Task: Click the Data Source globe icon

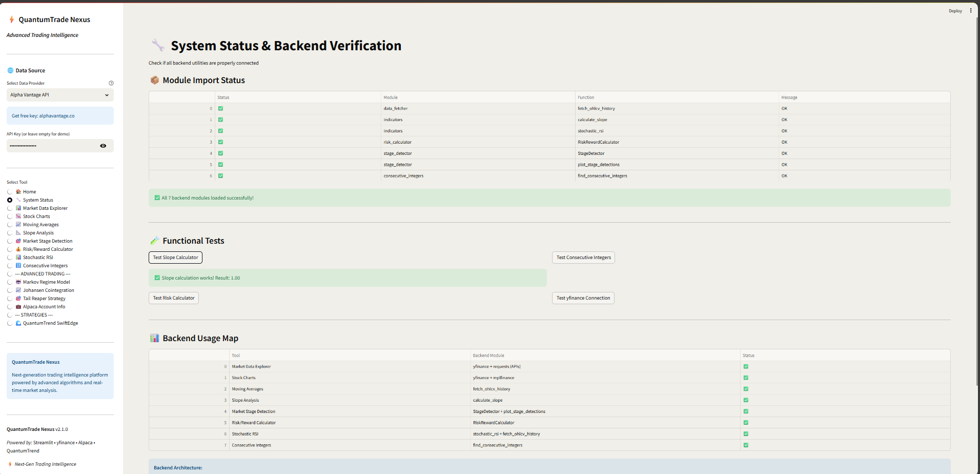Action: [10, 71]
